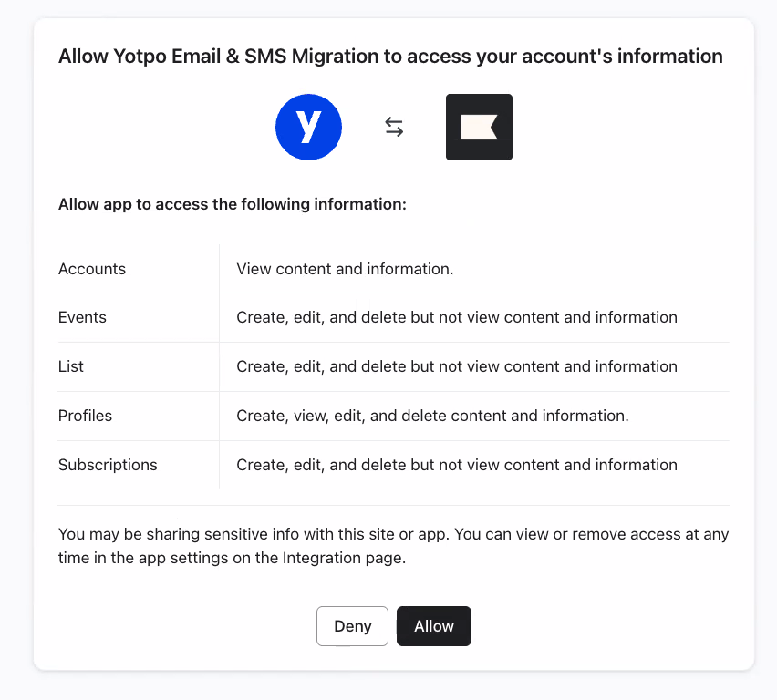Click the Profiles permission label
Image resolution: width=777 pixels, height=700 pixels.
[85, 416]
